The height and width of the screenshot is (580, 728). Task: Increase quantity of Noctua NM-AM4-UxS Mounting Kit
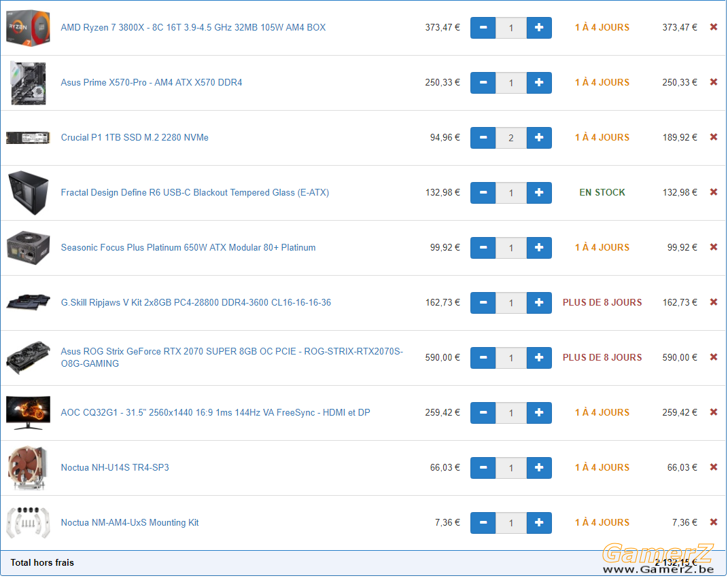(x=539, y=523)
